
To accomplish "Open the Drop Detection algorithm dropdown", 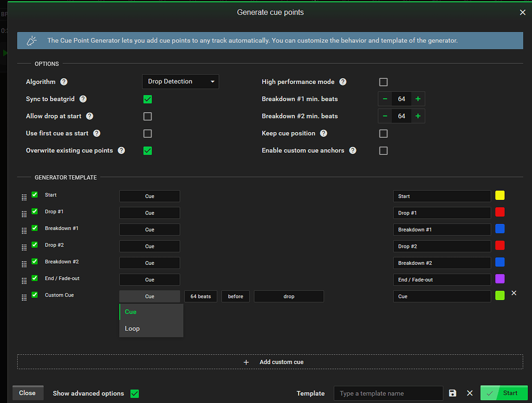I will click(180, 82).
